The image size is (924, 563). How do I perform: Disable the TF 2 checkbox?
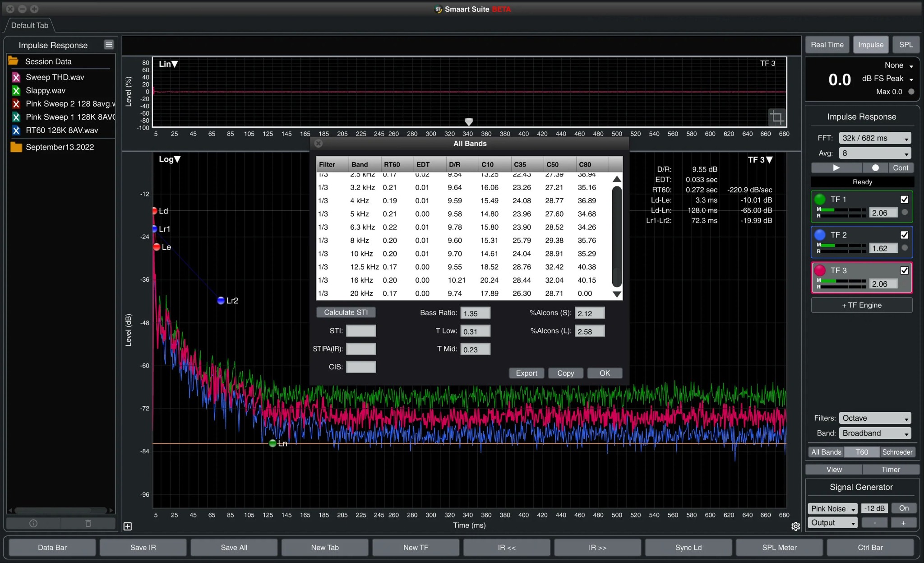905,235
